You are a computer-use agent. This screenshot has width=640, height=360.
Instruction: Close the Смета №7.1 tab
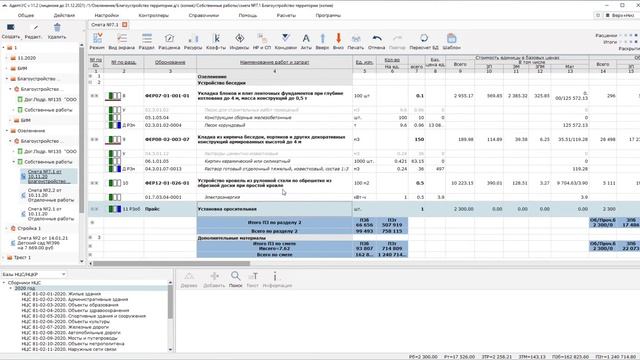coord(125,24)
